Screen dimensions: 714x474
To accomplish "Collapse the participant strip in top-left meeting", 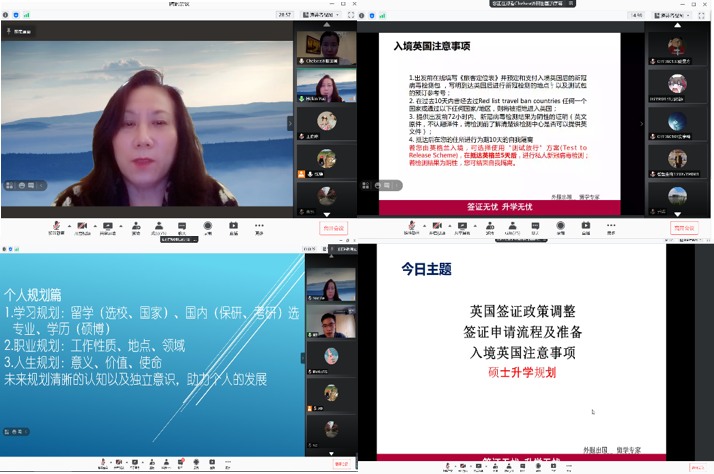I will point(291,123).
